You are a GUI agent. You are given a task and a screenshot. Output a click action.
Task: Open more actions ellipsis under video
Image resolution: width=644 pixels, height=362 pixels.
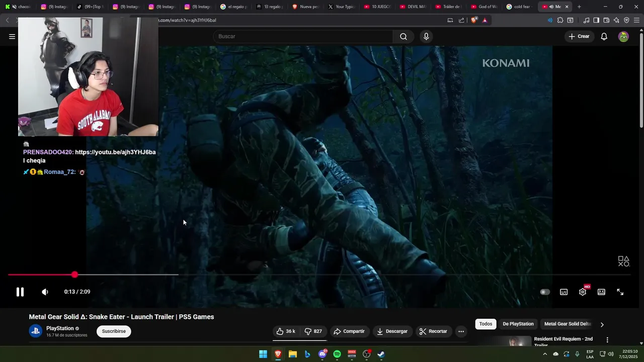coord(461,331)
